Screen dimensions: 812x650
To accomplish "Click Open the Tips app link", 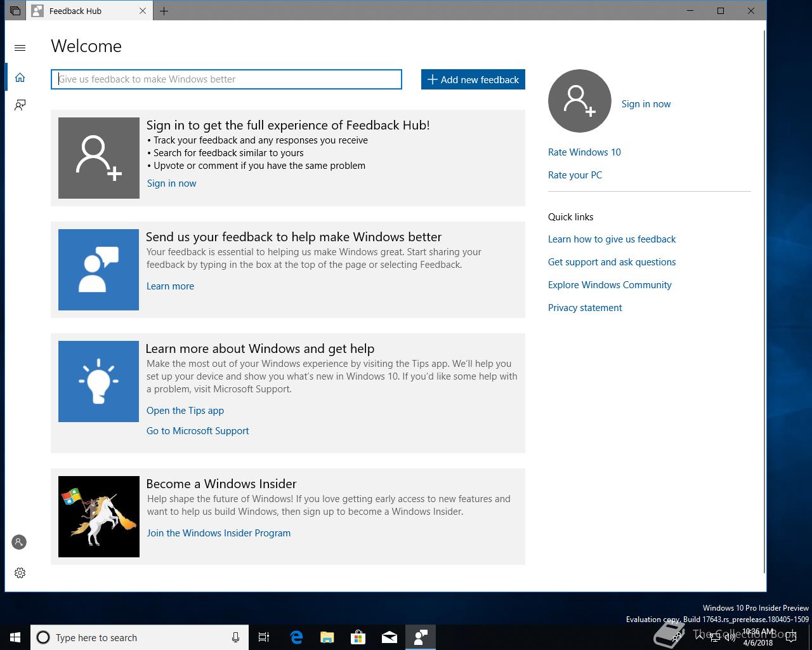I will (185, 411).
